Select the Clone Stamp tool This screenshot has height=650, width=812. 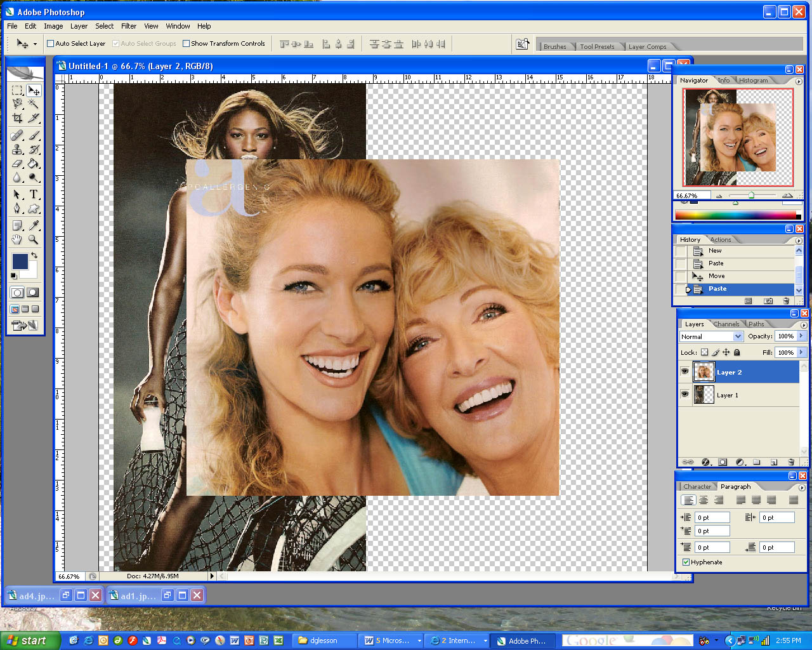(x=17, y=150)
